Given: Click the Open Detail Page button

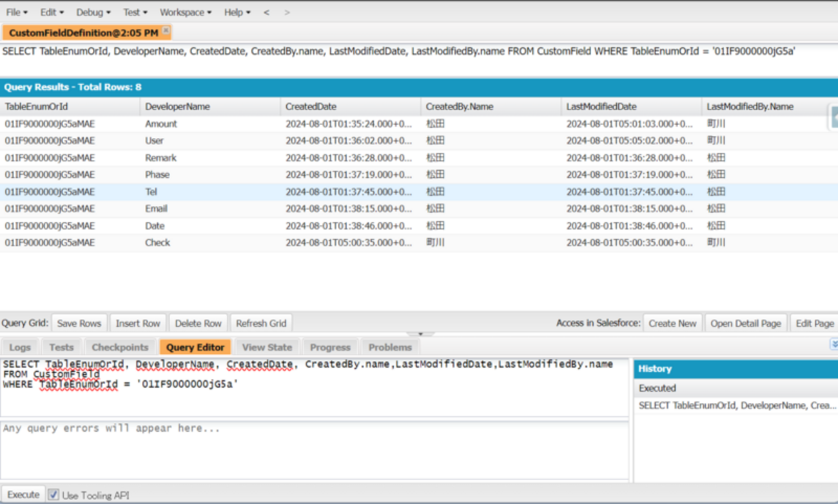Looking at the screenshot, I should [x=746, y=324].
